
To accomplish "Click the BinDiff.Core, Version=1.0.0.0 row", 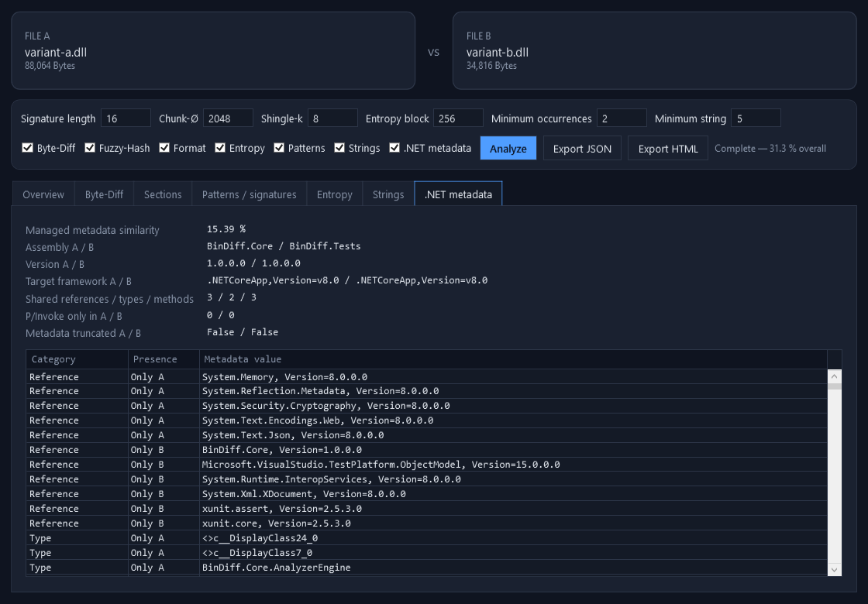I will (x=426, y=450).
